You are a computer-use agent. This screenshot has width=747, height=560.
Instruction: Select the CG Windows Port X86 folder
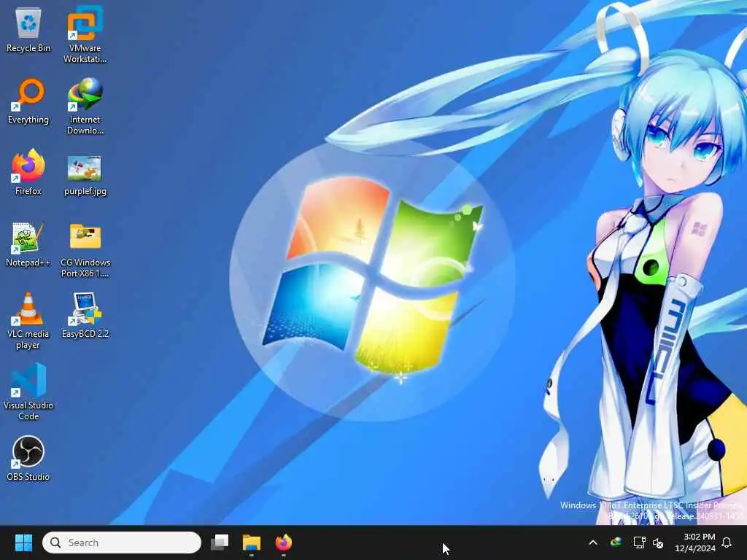point(85,249)
